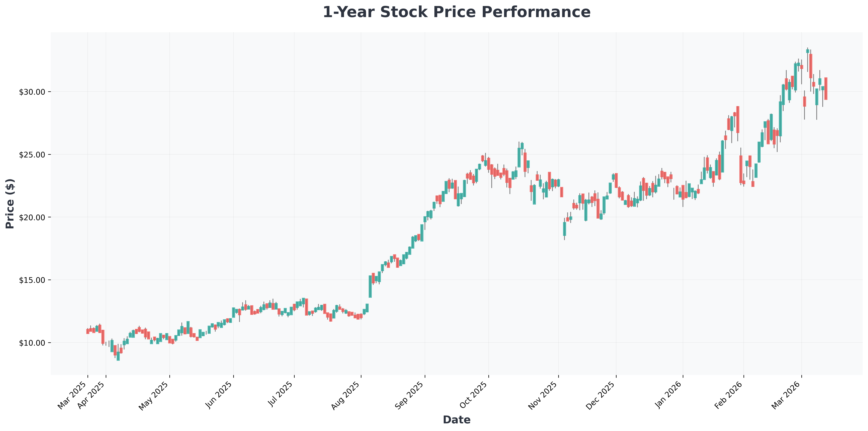Click the chart title '1-Year Stock Price Performance'
This screenshot has width=868, height=431.
pos(457,13)
